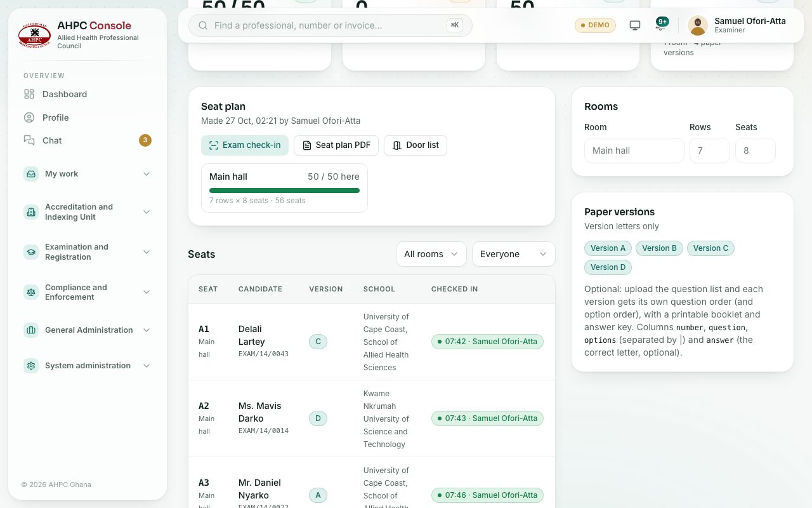Screen dimensions: 812x508
Task: Select the Version B chip
Action: click(659, 248)
